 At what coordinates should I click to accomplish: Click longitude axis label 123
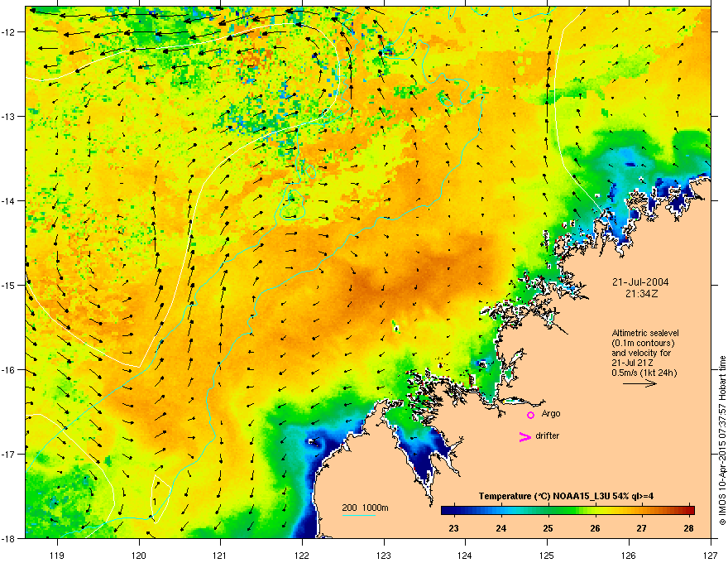(384, 555)
